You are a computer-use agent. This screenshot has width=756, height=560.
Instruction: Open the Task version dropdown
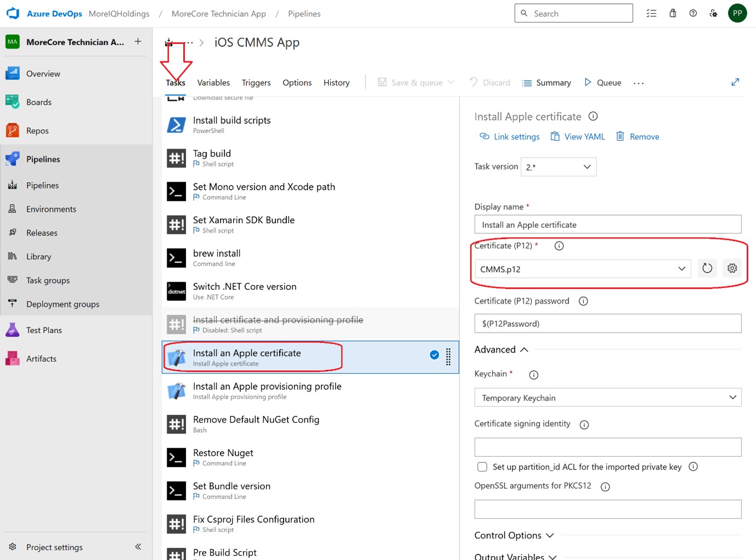click(558, 167)
